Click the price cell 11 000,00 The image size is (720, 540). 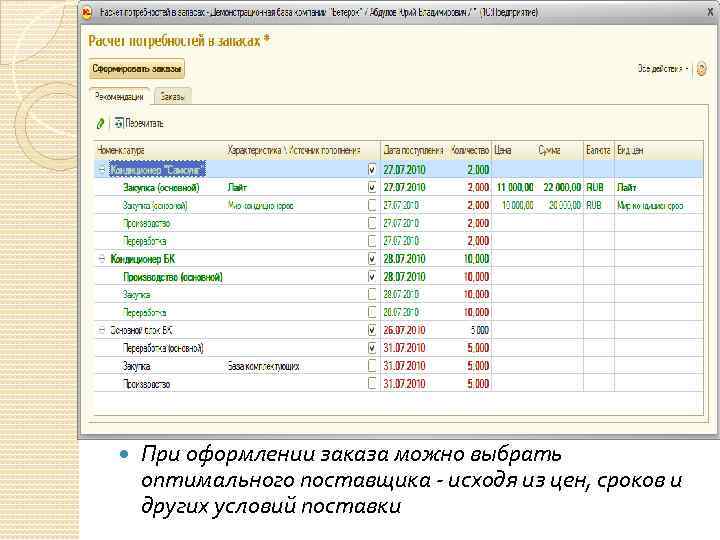515,187
